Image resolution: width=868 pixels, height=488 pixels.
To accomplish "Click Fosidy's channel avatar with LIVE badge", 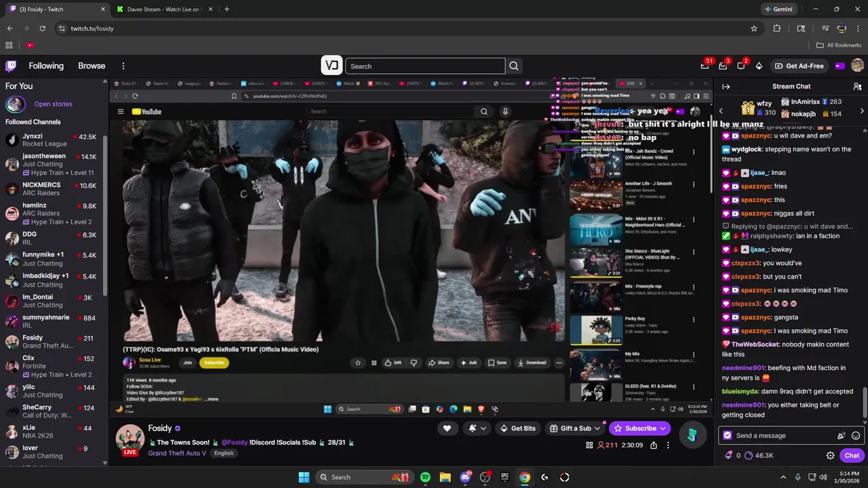I will pos(130,439).
